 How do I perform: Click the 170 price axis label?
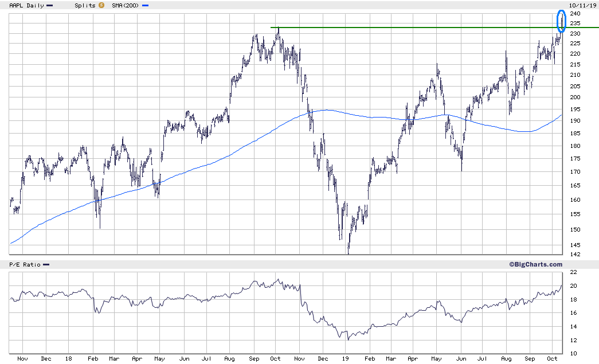pos(575,172)
